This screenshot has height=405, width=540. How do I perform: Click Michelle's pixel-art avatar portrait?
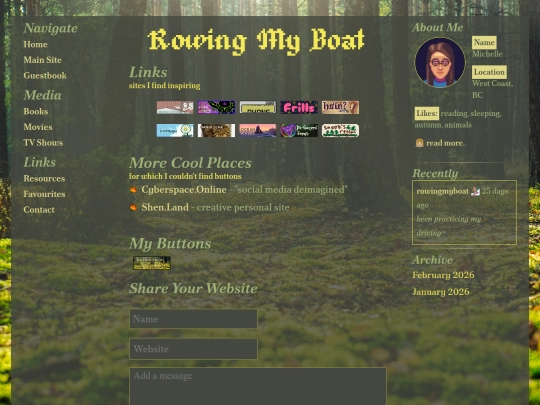440,63
